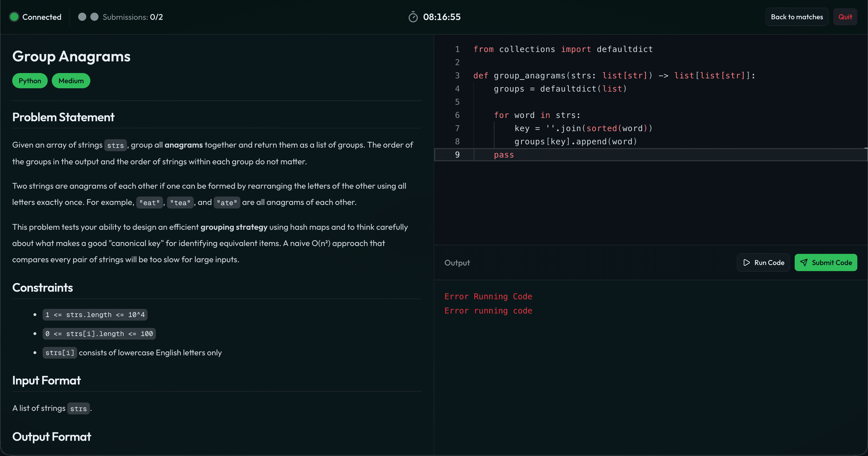Place cursor on groups[key].append(word) line
Viewport: 868px width, 456px height.
pos(576,142)
